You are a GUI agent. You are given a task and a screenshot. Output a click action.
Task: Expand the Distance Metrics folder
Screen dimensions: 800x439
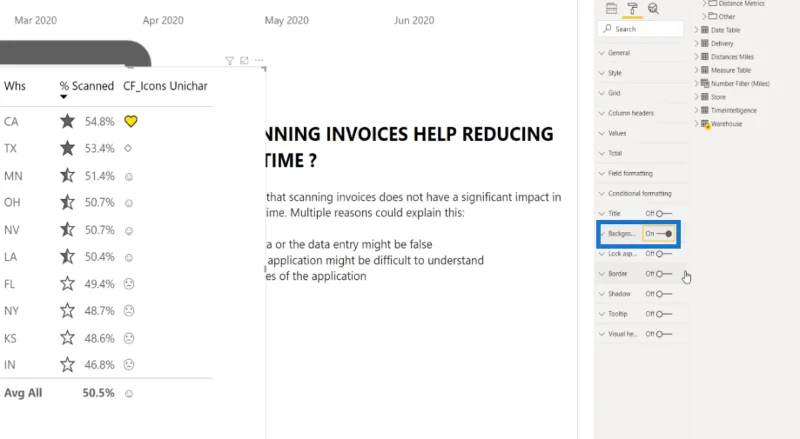pos(704,3)
